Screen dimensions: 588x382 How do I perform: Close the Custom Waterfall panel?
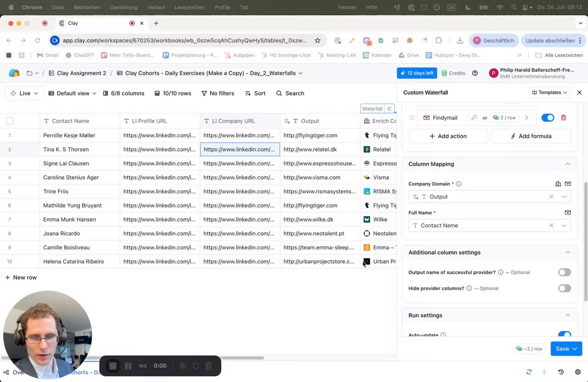click(x=579, y=92)
